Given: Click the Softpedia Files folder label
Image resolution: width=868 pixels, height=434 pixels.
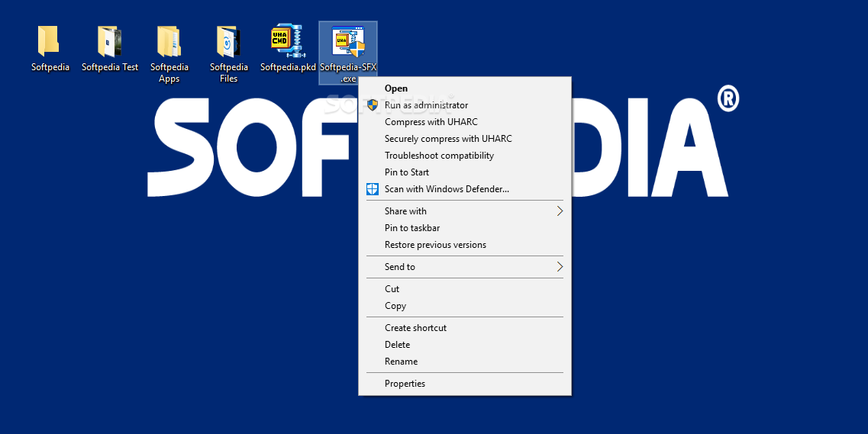Looking at the screenshot, I should click(x=228, y=72).
